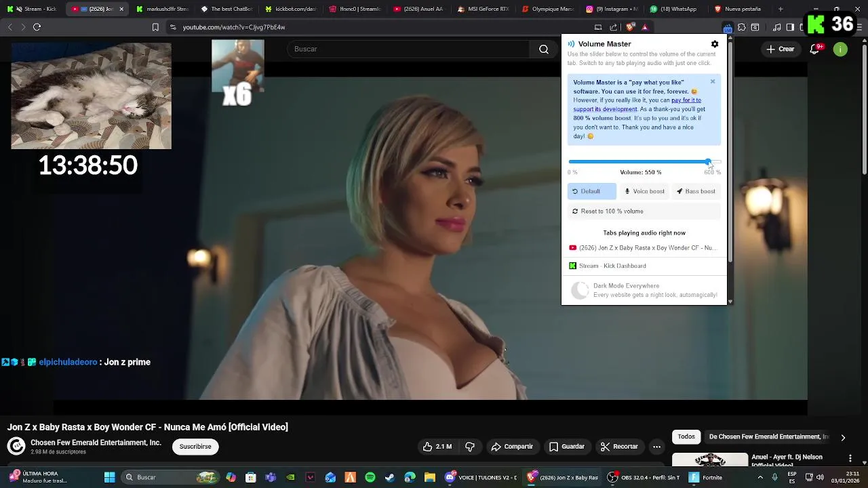The width and height of the screenshot is (868, 488).
Task: Open Steam from the taskbar
Action: pos(390,477)
